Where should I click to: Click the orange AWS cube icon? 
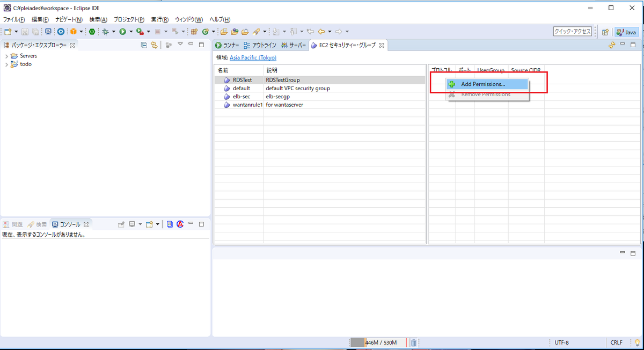tap(73, 32)
